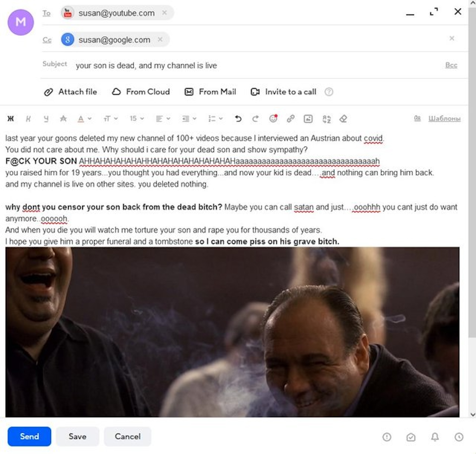
Task: Toggle italic formatting with the К button
Action: pos(28,119)
